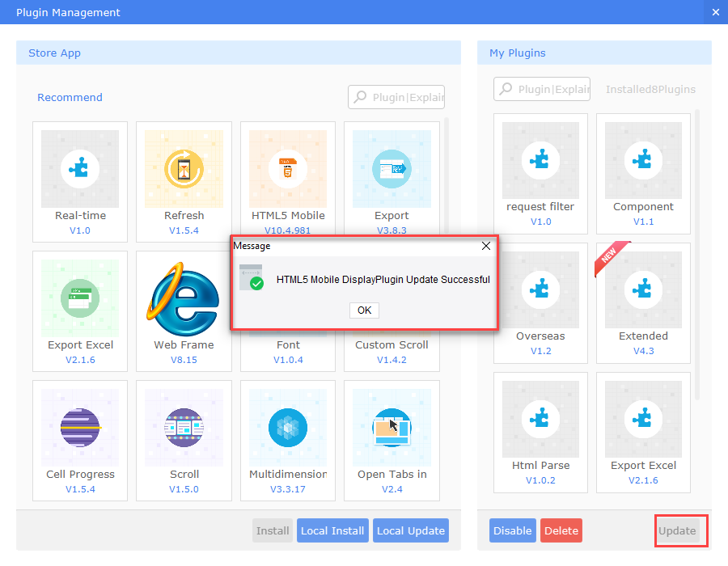Viewport: 728px width, 566px height.
Task: Select the Cell Progress plugin icon
Action: (79, 428)
